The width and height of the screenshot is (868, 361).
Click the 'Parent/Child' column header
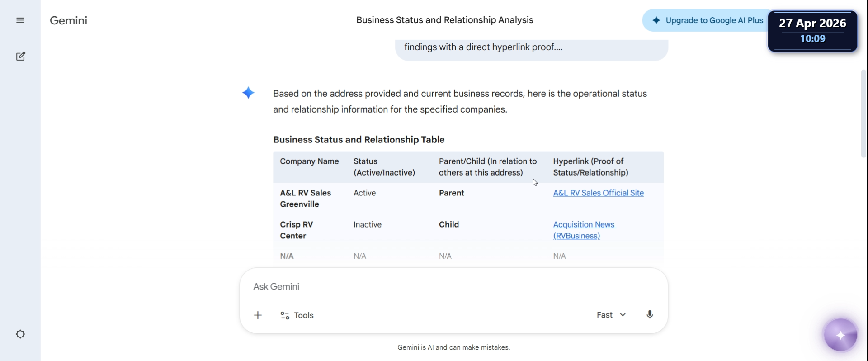pyautogui.click(x=488, y=167)
